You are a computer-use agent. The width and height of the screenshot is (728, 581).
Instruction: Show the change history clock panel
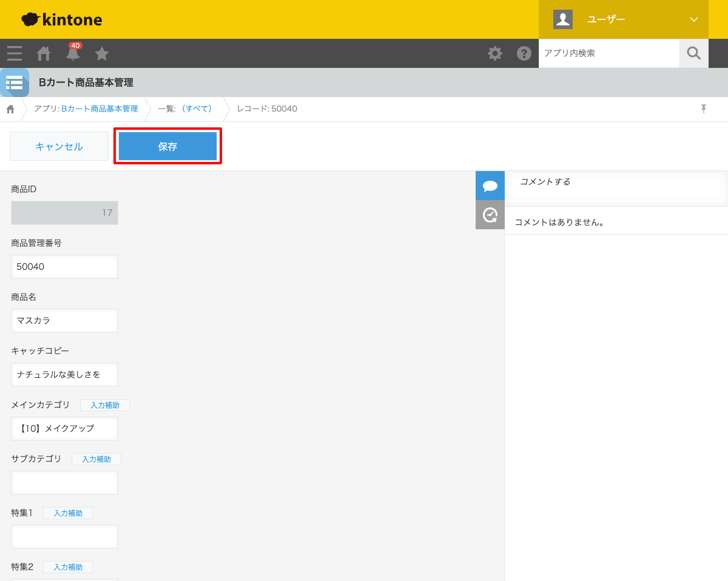(x=490, y=215)
